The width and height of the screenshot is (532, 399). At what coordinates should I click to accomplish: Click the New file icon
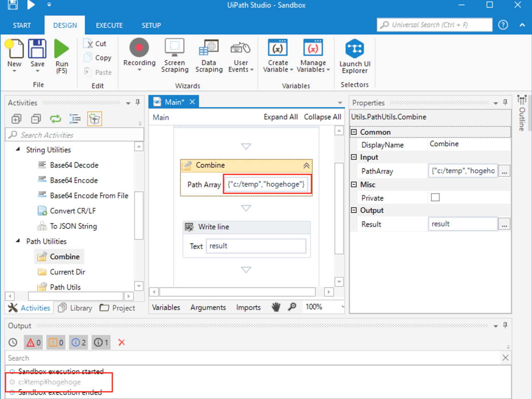[x=14, y=49]
